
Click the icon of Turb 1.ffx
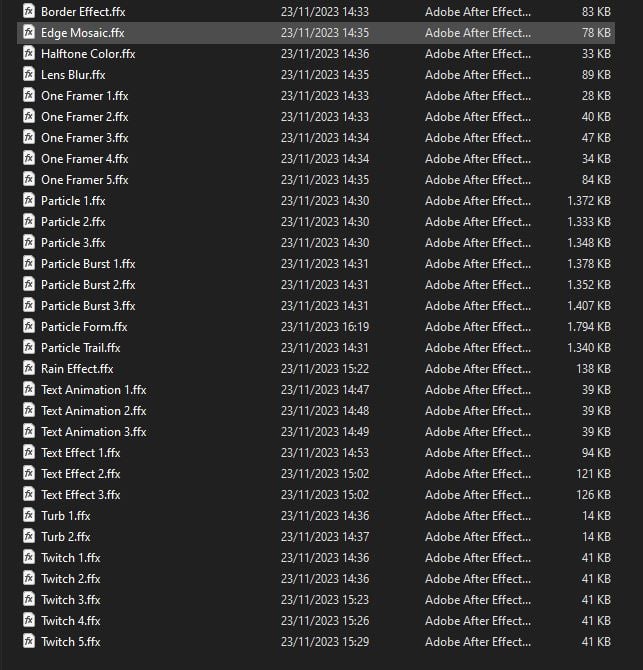[29, 515]
